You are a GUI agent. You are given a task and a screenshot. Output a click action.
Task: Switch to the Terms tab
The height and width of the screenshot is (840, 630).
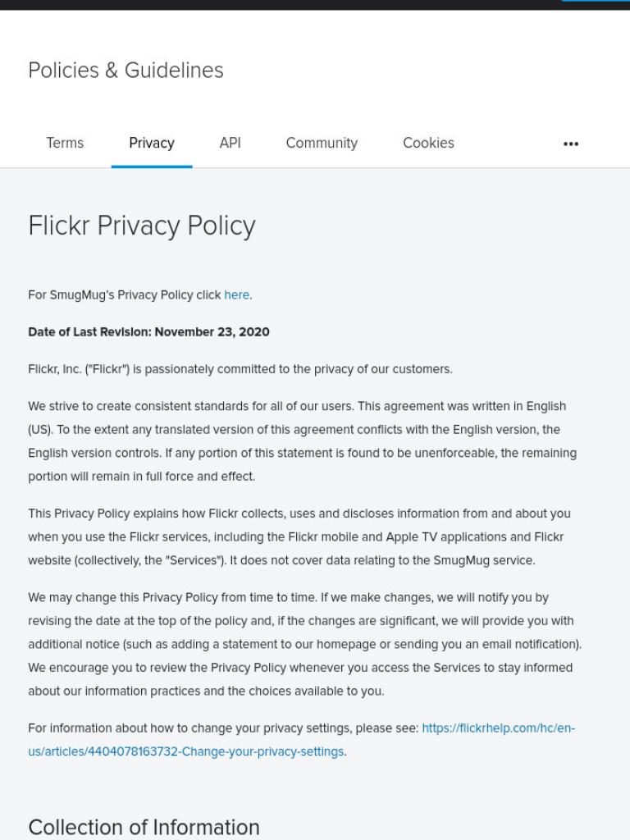tap(65, 143)
